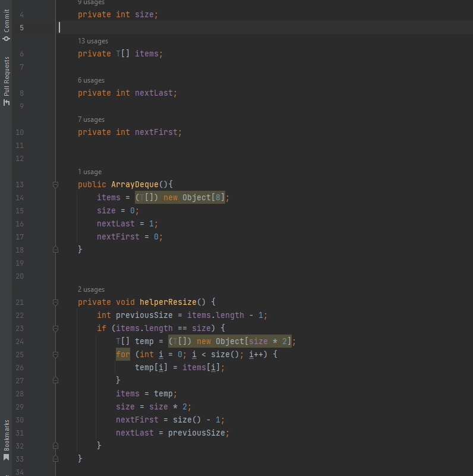
Task: Collapse the ArrayDeque constructor at line 13
Action: coord(55,185)
